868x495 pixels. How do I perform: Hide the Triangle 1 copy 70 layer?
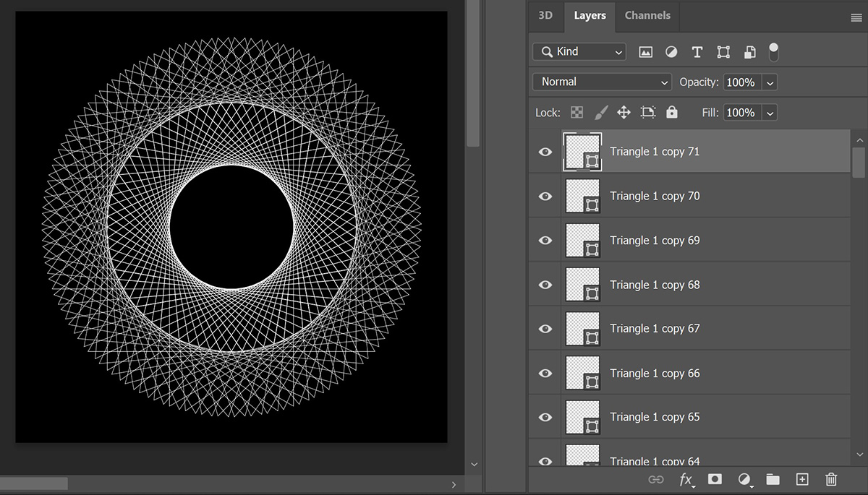coord(545,196)
